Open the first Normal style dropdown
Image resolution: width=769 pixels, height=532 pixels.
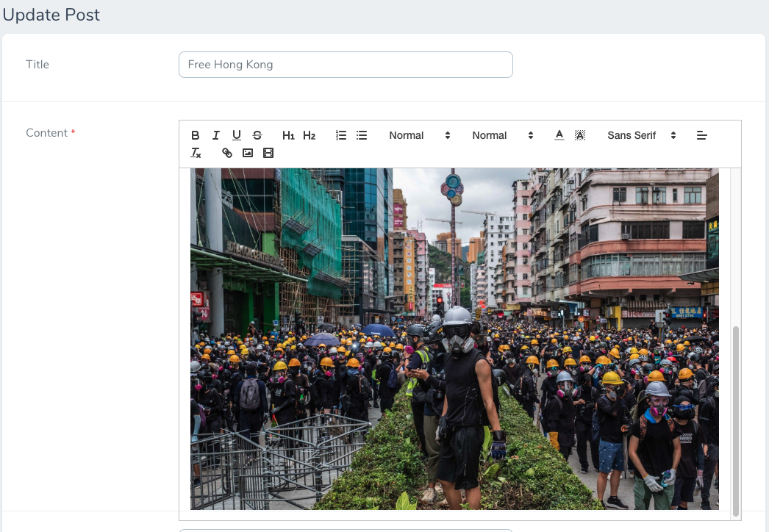point(421,135)
